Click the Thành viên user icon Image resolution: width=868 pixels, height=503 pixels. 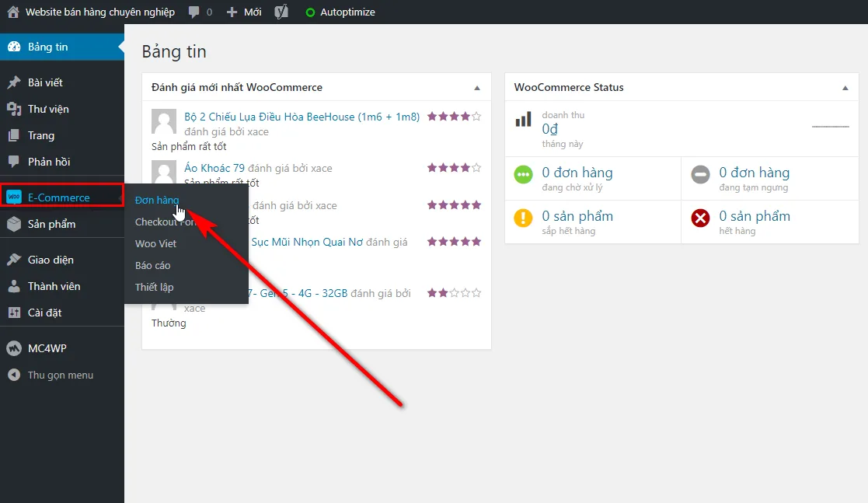tap(14, 286)
